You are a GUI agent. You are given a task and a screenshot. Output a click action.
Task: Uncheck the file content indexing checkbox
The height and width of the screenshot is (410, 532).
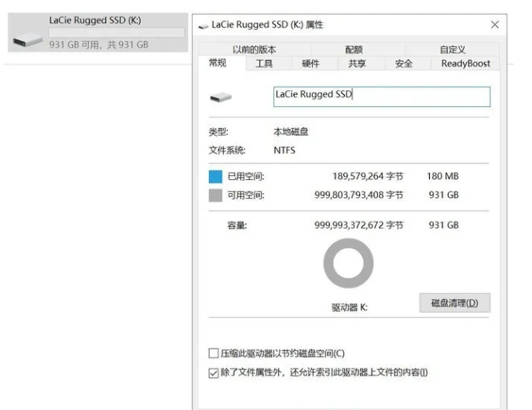click(x=214, y=372)
